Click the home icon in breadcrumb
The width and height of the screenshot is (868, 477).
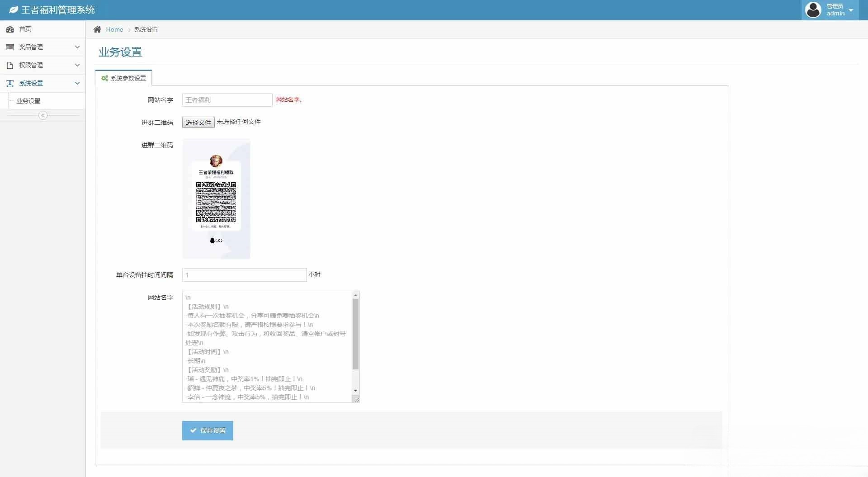pyautogui.click(x=97, y=29)
